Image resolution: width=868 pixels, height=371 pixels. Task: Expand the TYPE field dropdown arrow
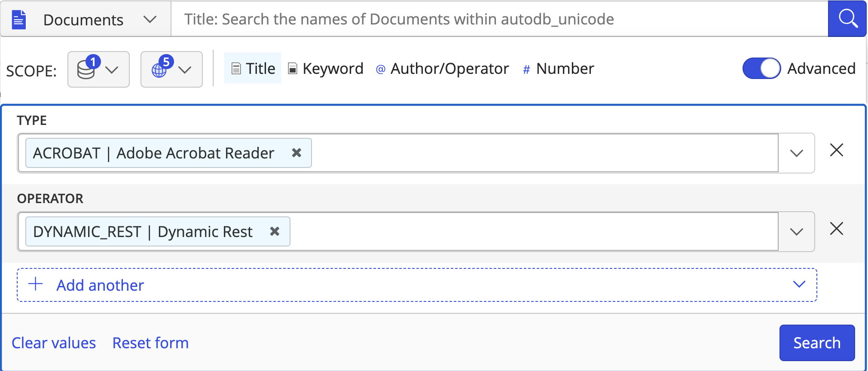(x=796, y=153)
